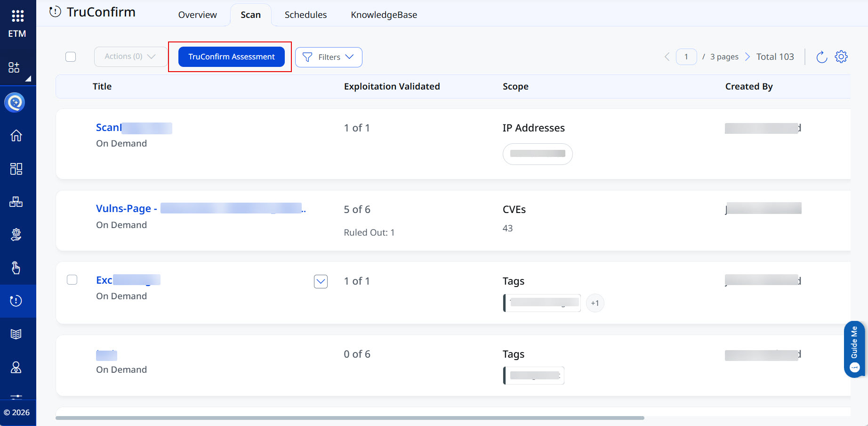Click the 'Total 103' text

[775, 57]
